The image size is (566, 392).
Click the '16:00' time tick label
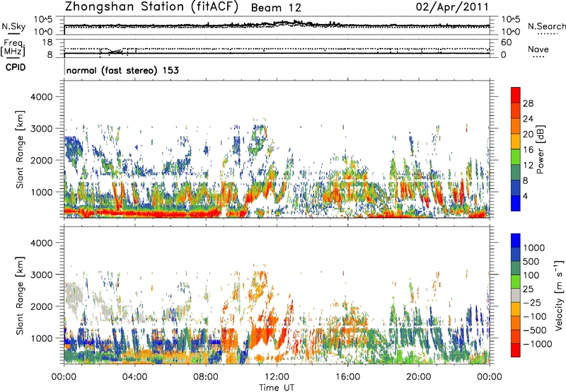347,377
